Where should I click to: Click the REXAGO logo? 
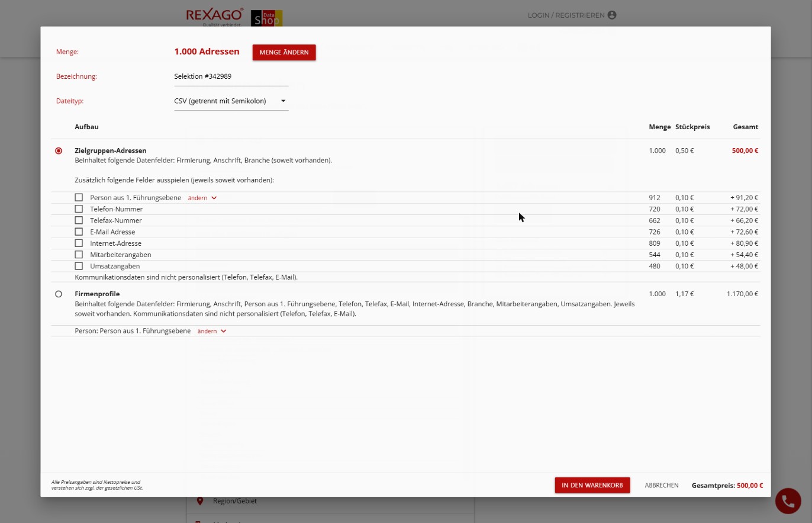tap(215, 17)
